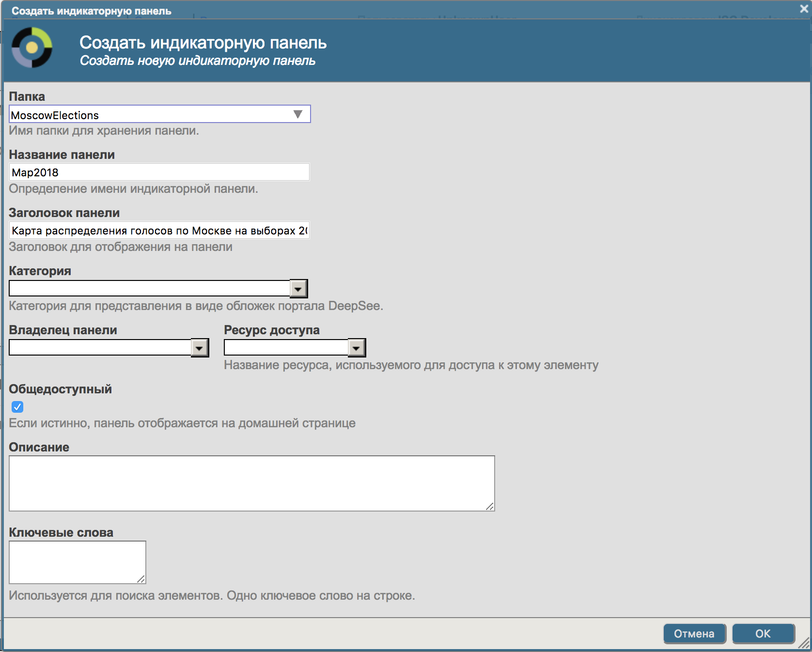Click the MoscowElections folder field
Screen dimensions: 812x652
pos(160,114)
